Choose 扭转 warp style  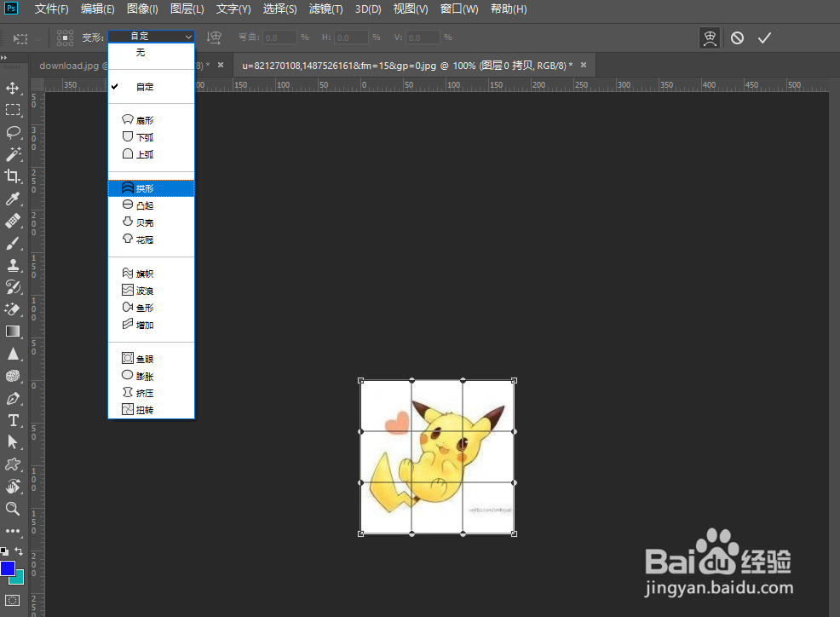tap(151, 410)
